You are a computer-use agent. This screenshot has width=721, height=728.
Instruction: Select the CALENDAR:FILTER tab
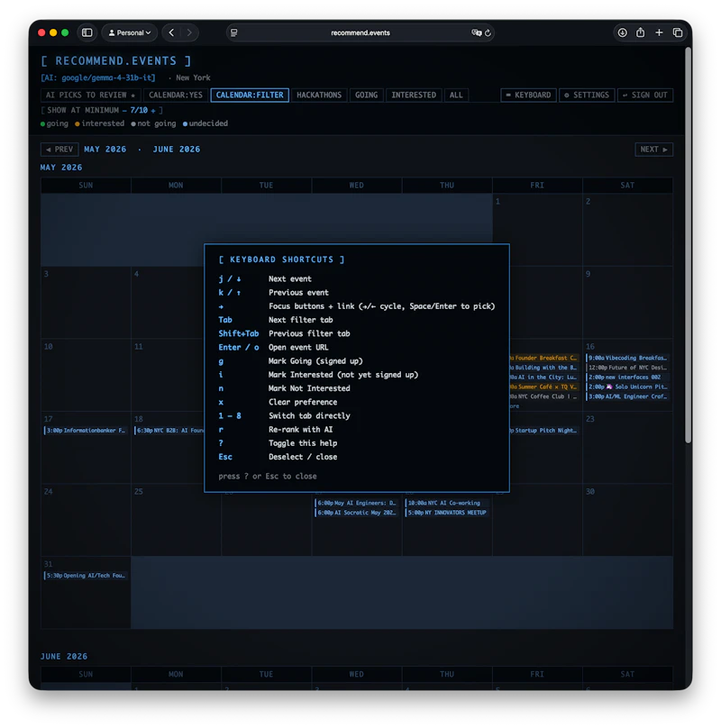pos(250,96)
